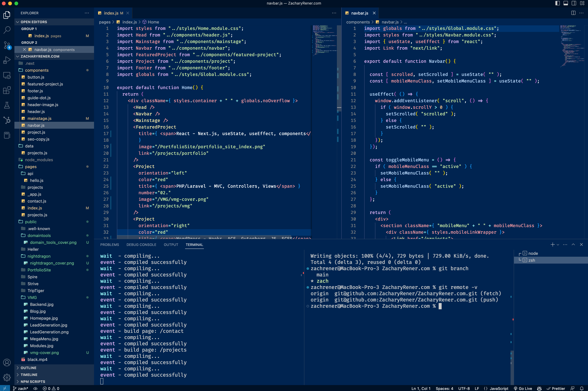
Task: Toggle bottom Panel visibility in title bar
Action: [x=566, y=3]
